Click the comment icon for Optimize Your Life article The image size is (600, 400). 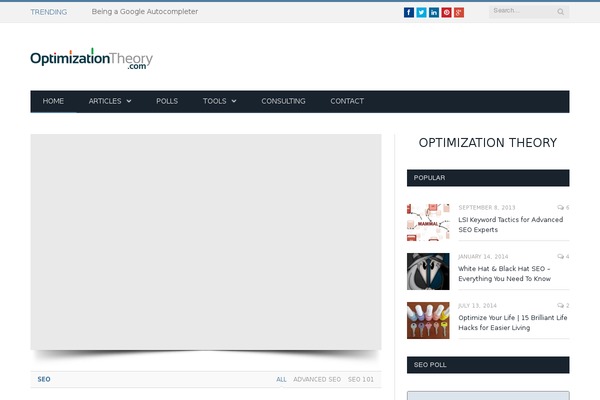(x=561, y=305)
